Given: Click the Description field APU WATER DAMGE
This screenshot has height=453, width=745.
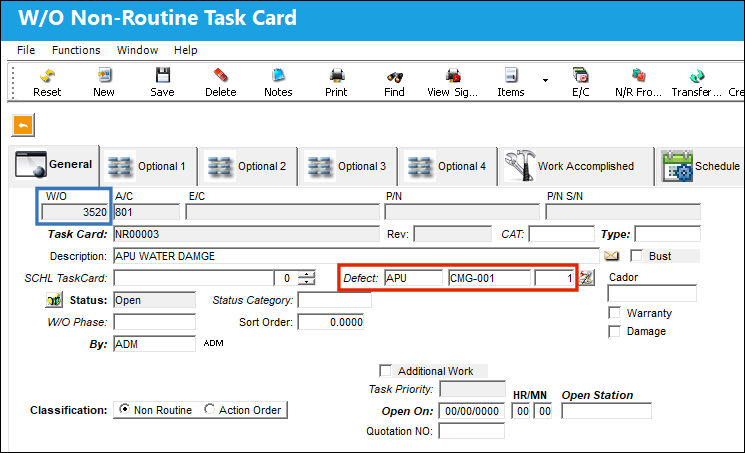Looking at the screenshot, I should click(356, 256).
